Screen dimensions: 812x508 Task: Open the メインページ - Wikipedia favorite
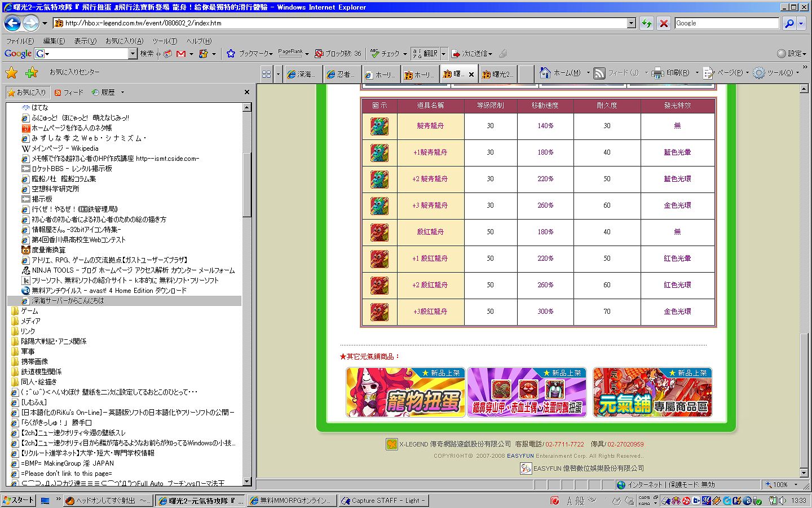pyautogui.click(x=65, y=148)
